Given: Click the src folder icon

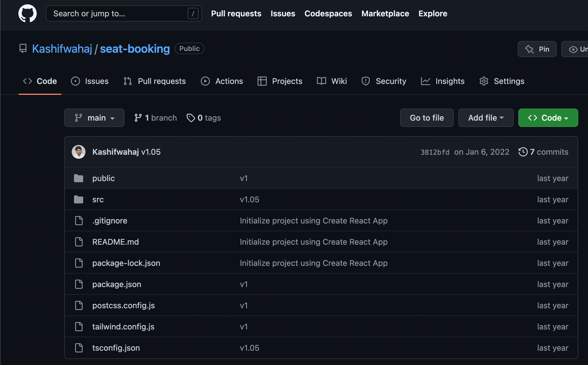Looking at the screenshot, I should 79,199.
